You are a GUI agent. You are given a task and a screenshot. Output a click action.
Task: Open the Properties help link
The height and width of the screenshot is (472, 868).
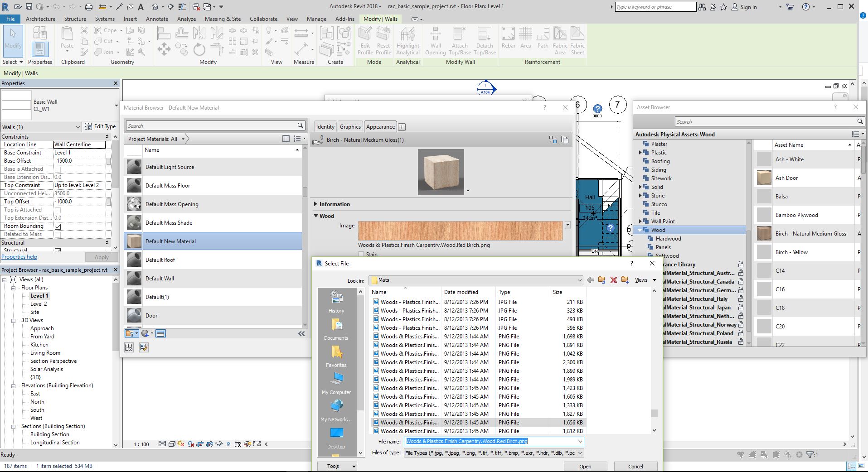coord(19,257)
